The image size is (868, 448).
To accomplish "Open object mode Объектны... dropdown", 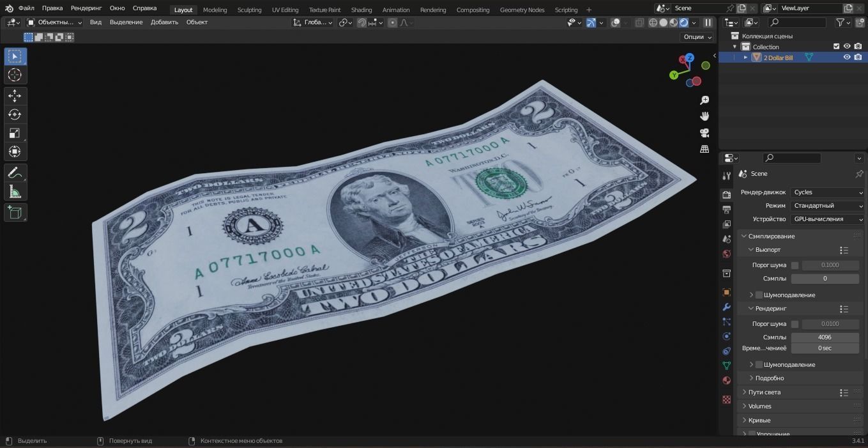I will pos(55,22).
